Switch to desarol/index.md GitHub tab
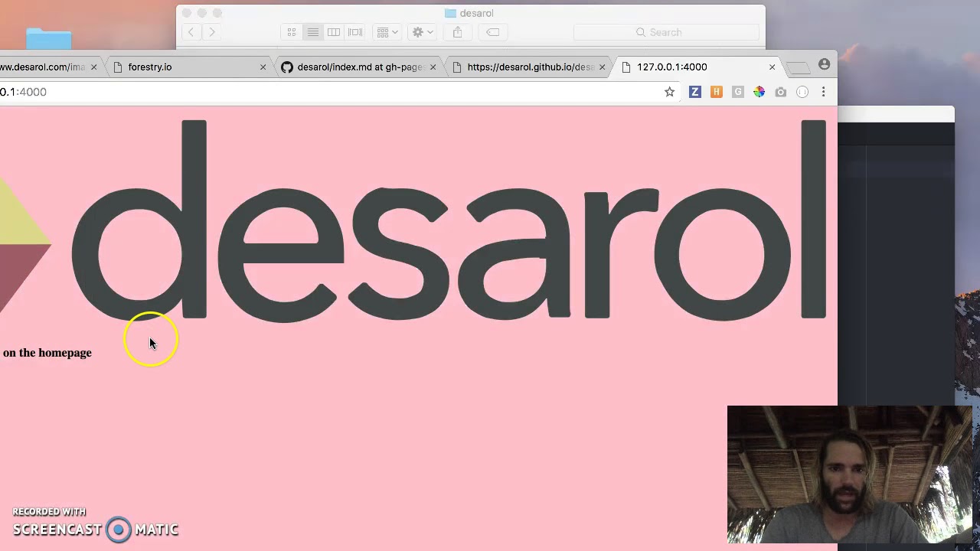 tap(359, 67)
